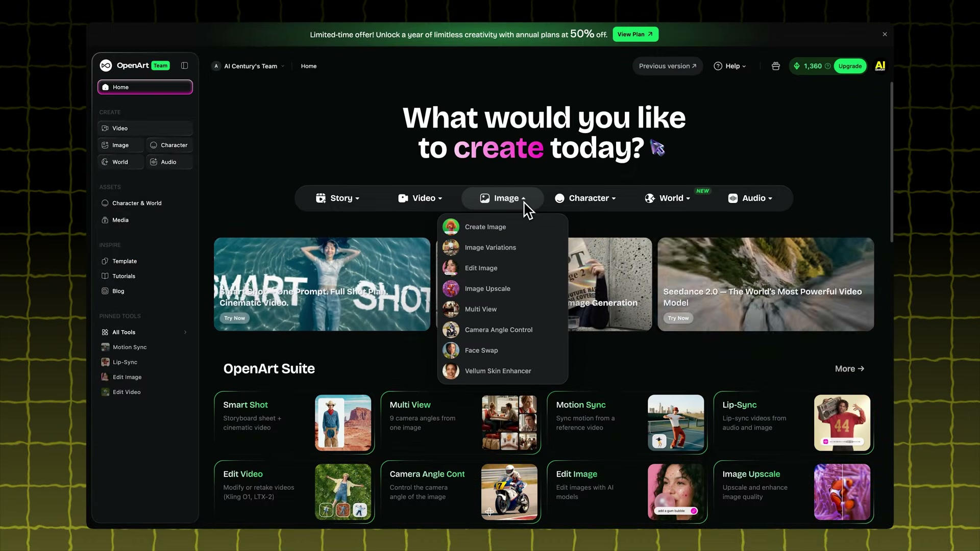Click the Template sidebar icon
This screenshot has width=980, height=551.
(x=105, y=261)
